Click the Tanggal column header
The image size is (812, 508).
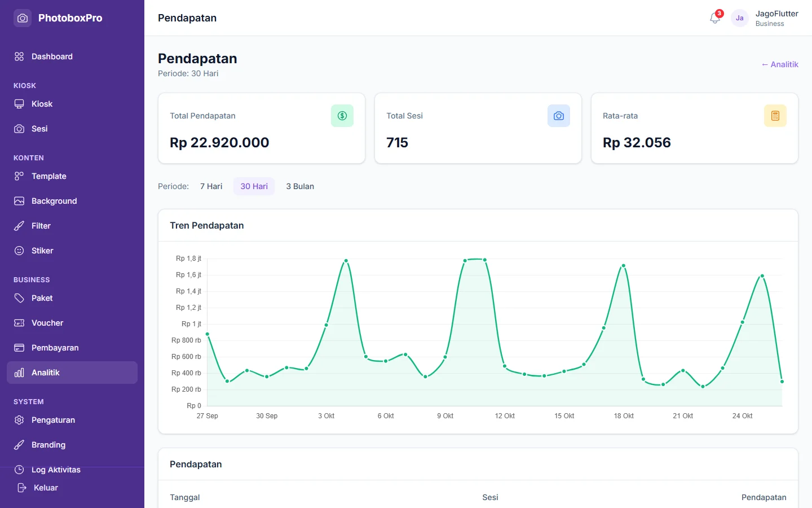coord(185,497)
